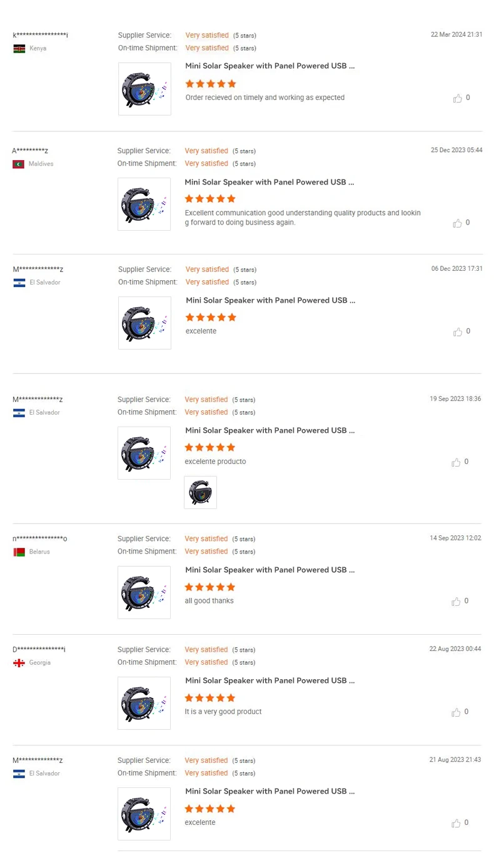Mark the Georgia review as helpful
494x868 pixels.
[456, 712]
